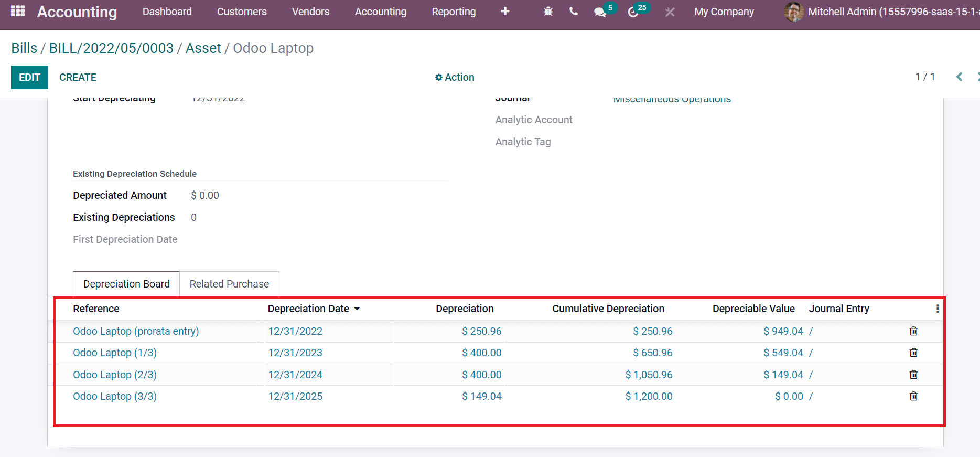Click depreciation $ 149.04 in 3/3 row

pos(482,396)
